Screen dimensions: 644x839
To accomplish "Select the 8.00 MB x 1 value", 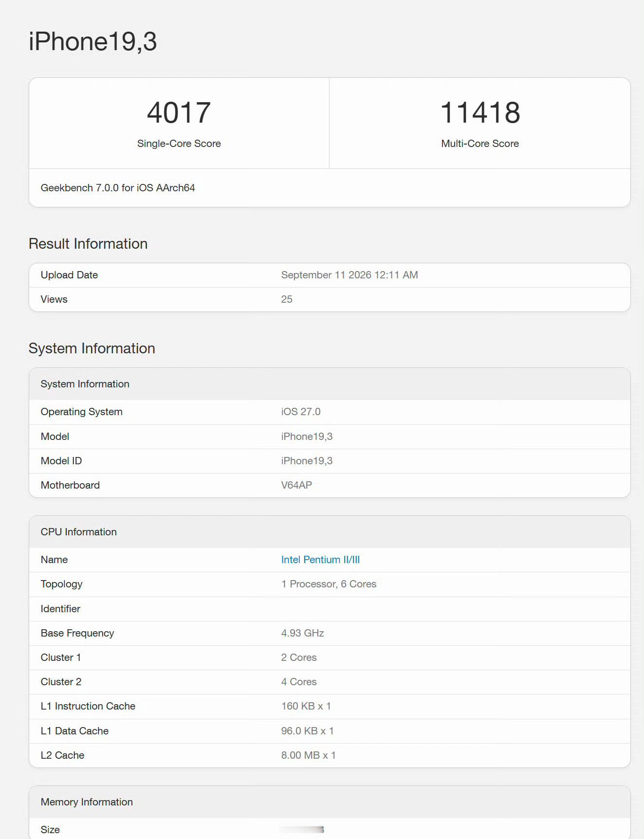I will [308, 755].
